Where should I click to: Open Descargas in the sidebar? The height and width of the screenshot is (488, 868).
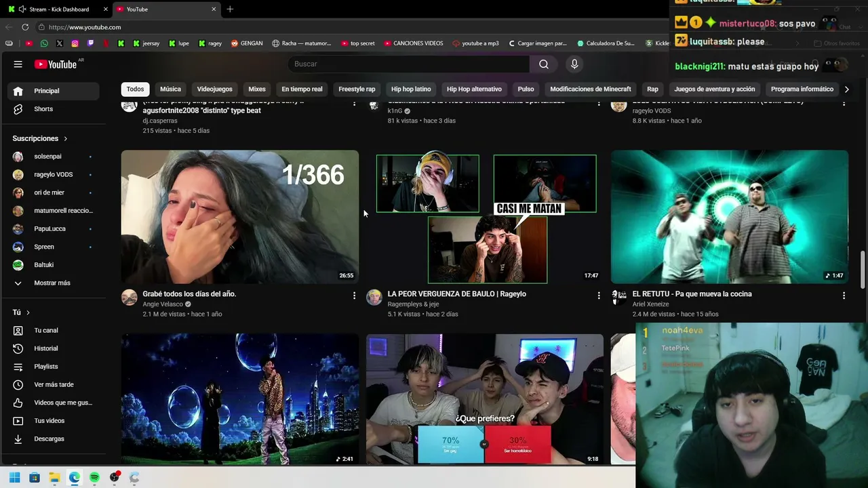(x=54, y=439)
